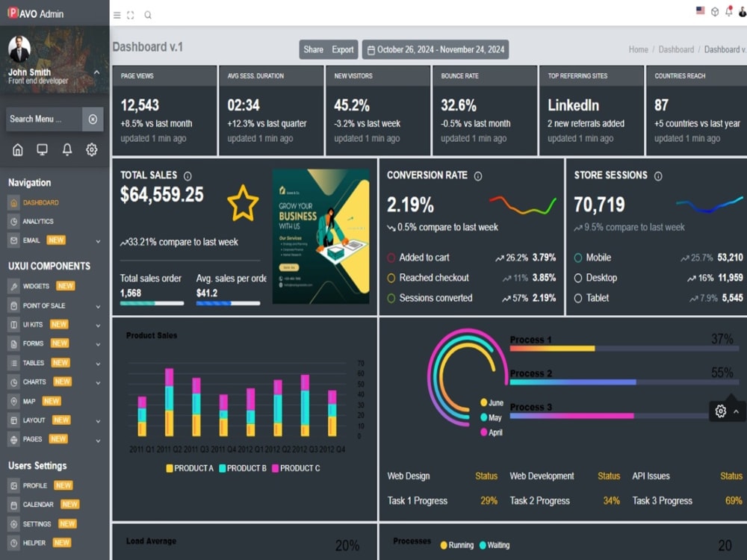This screenshot has height=560, width=747.
Task: Expand the Layout submenu arrow
Action: click(98, 421)
